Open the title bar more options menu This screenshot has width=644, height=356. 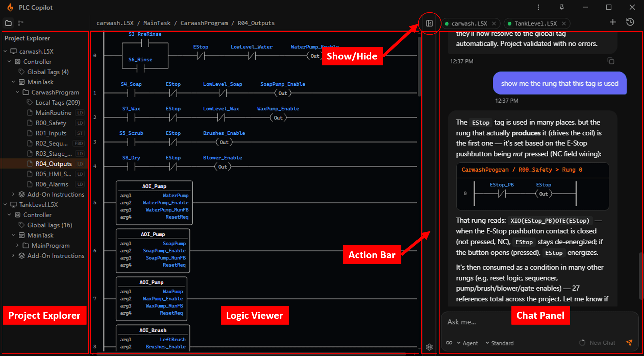(x=538, y=7)
